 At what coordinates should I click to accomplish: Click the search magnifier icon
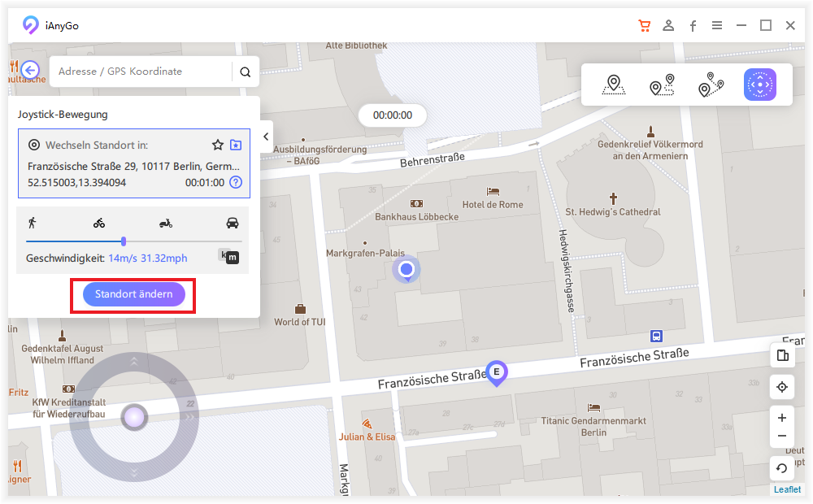(246, 72)
